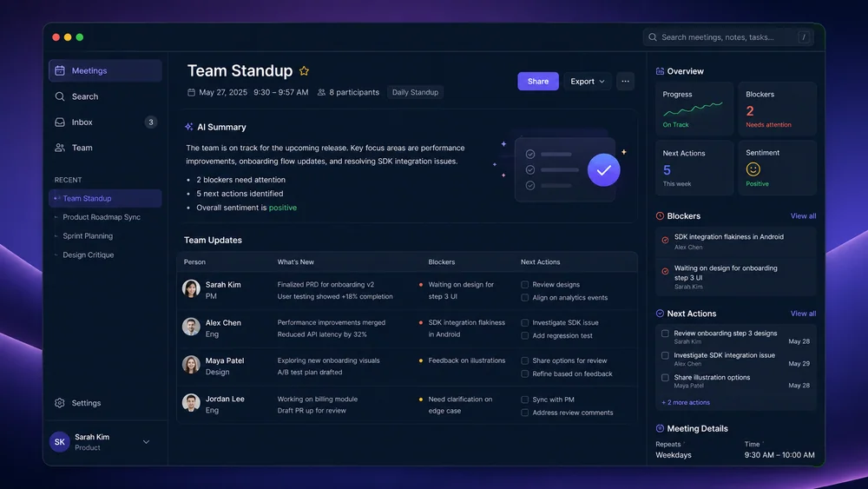Click the Meetings calendar icon

[x=60, y=70]
